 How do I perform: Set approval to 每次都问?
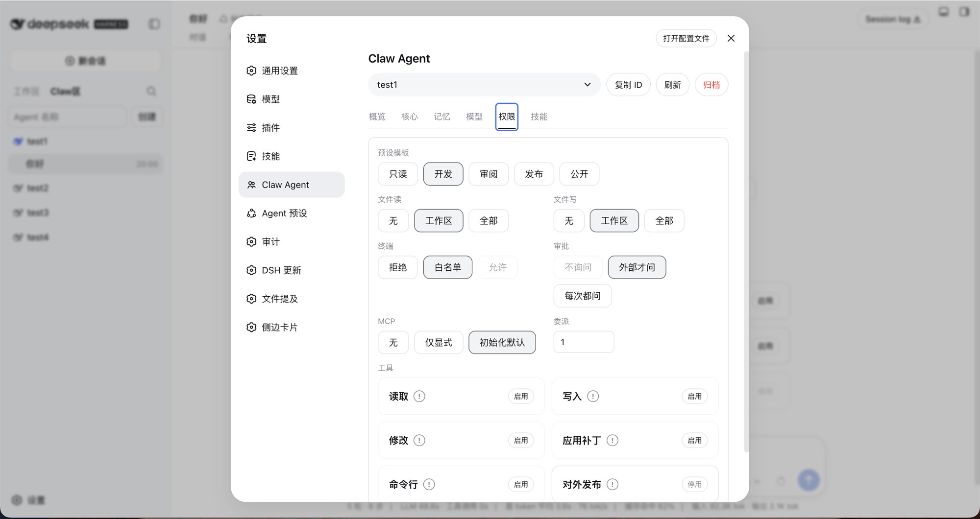[x=583, y=296]
